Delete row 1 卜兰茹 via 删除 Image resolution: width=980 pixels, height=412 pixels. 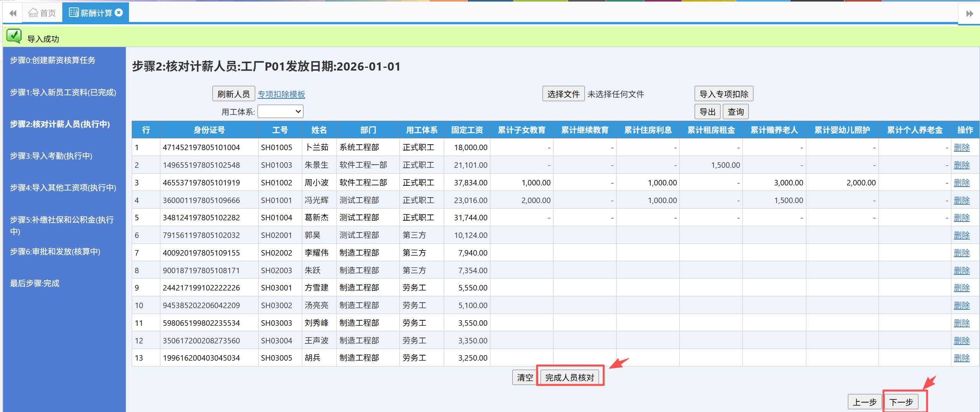point(962,147)
